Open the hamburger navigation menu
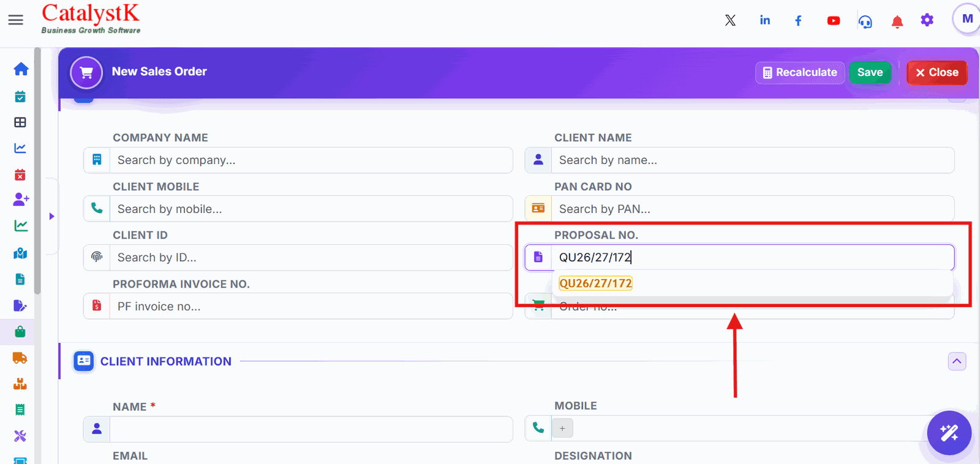Viewport: 980px width, 464px height. click(x=16, y=20)
